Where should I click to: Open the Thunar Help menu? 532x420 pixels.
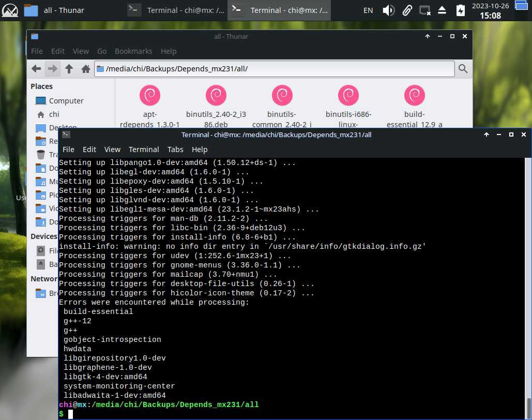tap(169, 51)
